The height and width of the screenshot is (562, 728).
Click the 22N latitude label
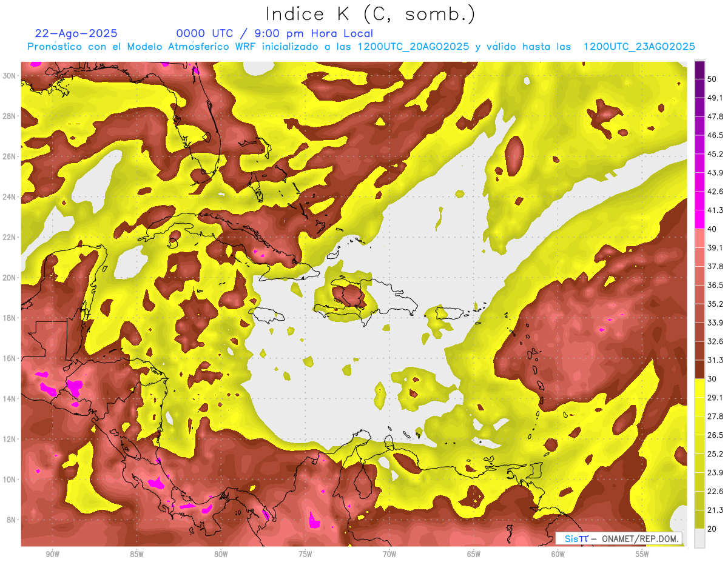coord(10,237)
